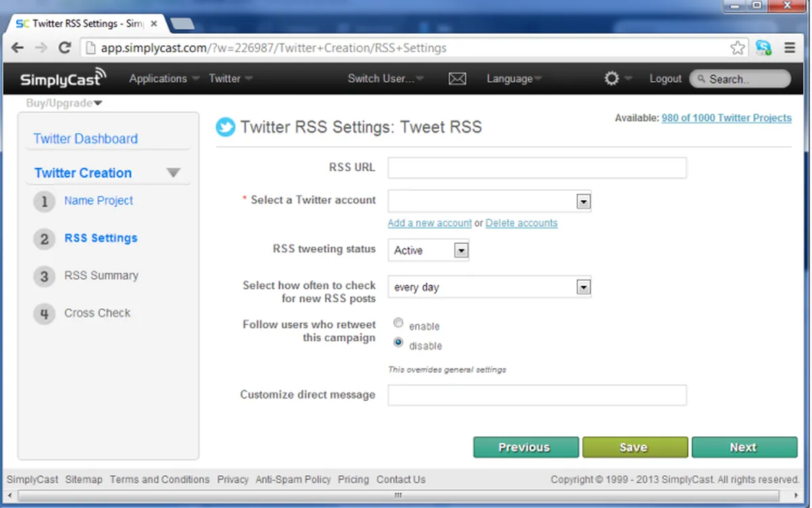
Task: Click the Skype extension icon
Action: 763,48
